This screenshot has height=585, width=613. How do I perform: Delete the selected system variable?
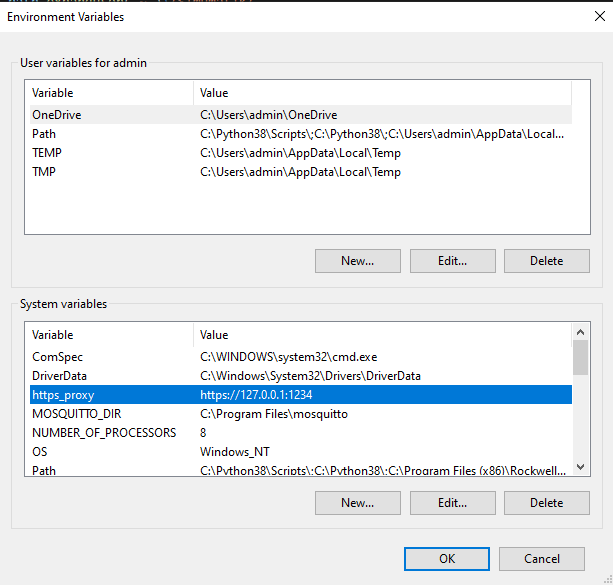pyautogui.click(x=546, y=503)
